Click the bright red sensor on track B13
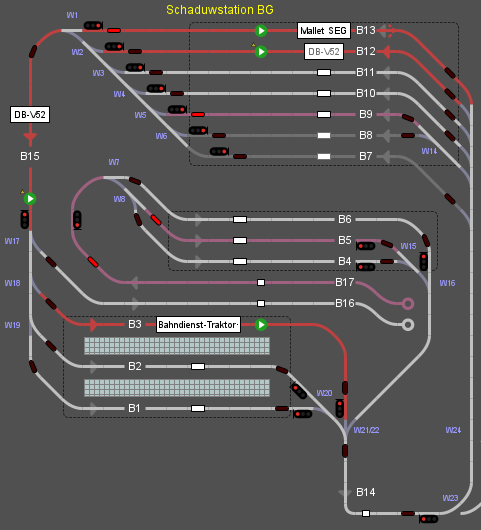 (114, 31)
